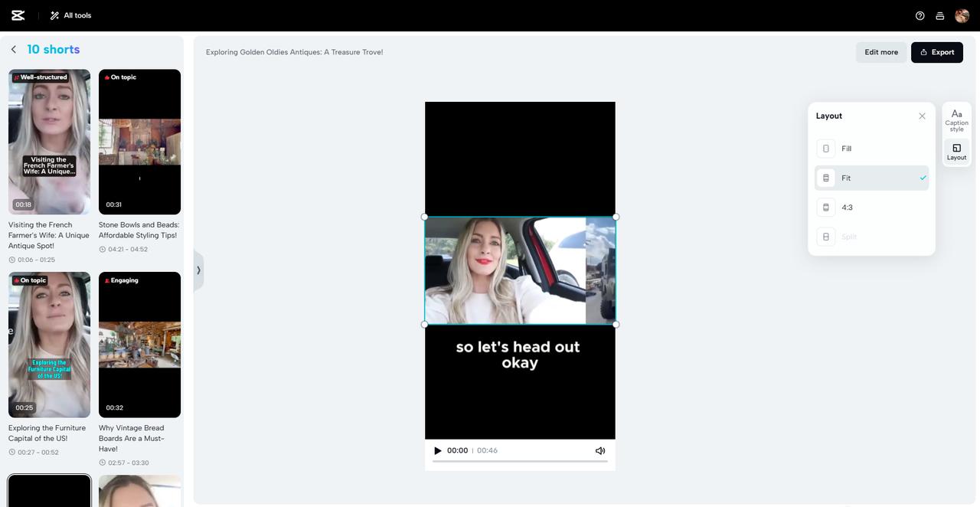Open the help question mark icon
Screen dimensions: 980x507
tap(920, 15)
